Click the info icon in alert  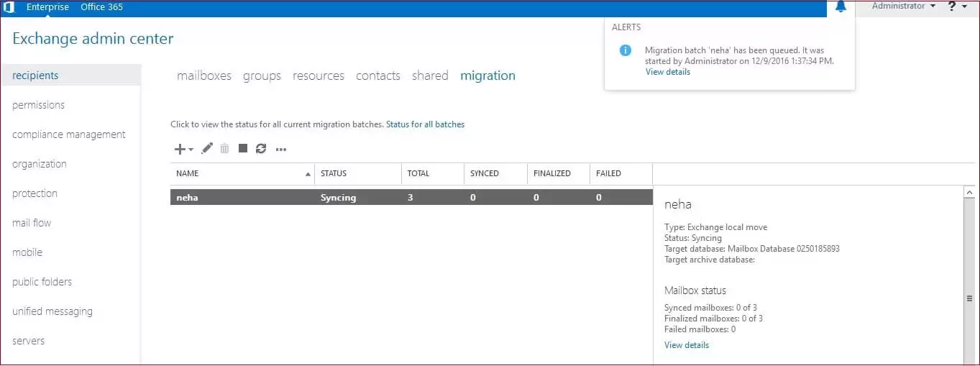click(626, 50)
